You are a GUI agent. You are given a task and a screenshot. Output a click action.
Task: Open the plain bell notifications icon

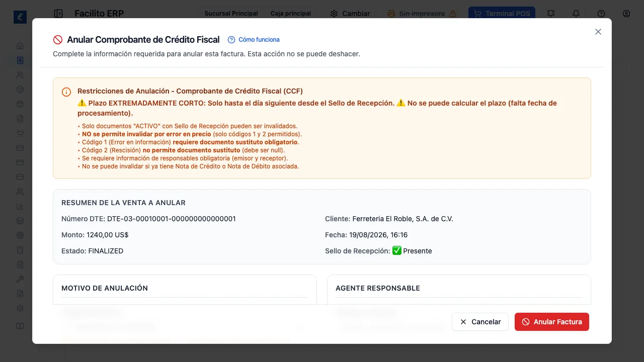click(576, 14)
